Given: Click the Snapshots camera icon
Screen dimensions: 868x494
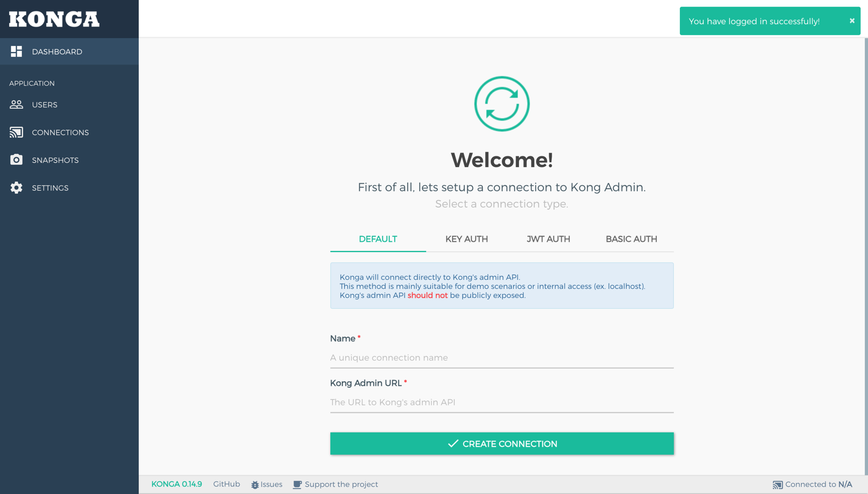Looking at the screenshot, I should (x=16, y=160).
